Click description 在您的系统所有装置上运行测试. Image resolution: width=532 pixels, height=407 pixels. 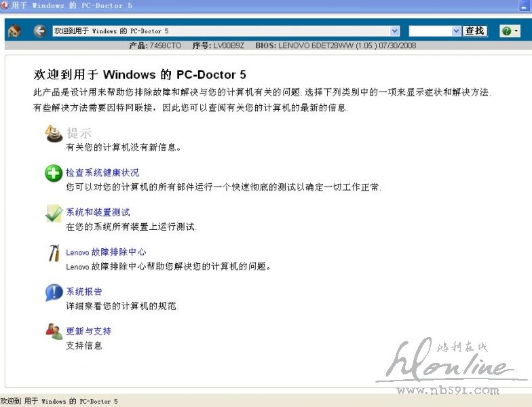(x=132, y=227)
